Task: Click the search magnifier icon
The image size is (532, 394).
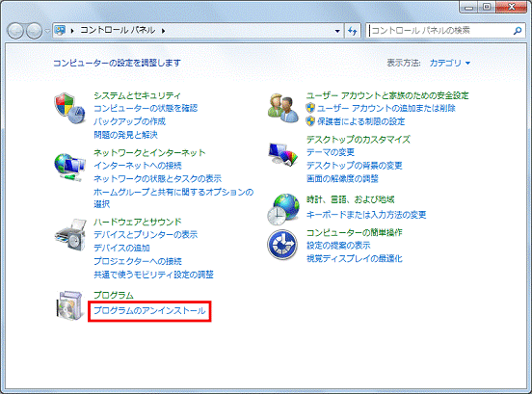Action: point(518,31)
